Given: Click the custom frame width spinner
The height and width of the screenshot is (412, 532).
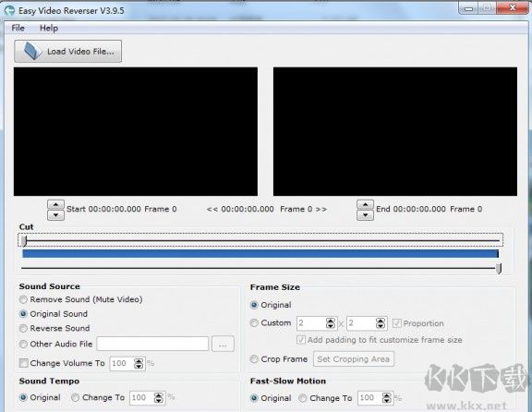Looking at the screenshot, I should (x=331, y=323).
